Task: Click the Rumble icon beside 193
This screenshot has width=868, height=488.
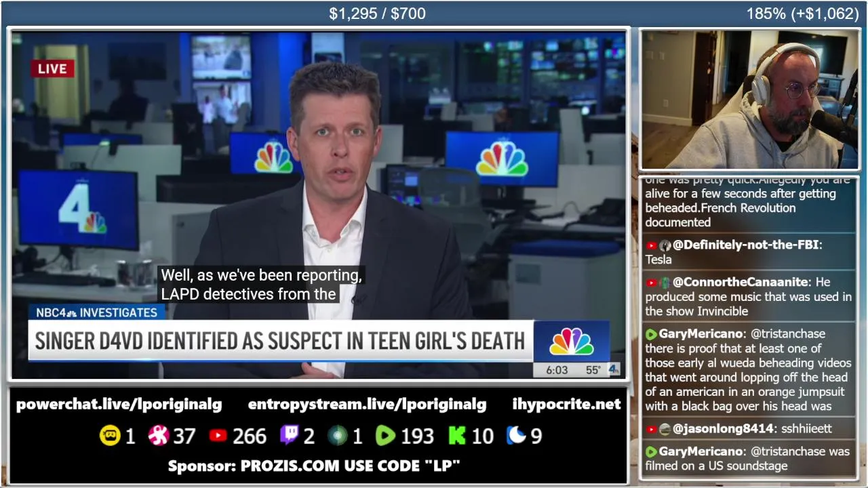Action: (x=385, y=436)
